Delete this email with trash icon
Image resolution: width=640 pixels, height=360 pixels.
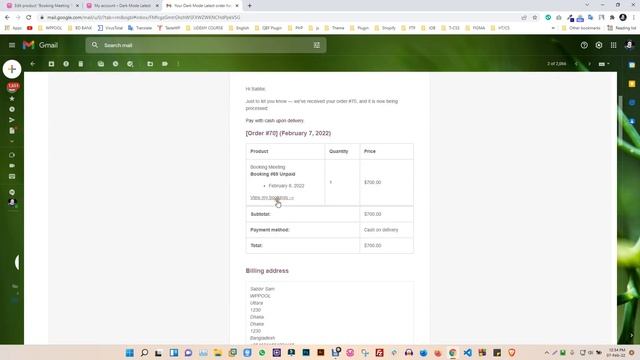point(81,64)
